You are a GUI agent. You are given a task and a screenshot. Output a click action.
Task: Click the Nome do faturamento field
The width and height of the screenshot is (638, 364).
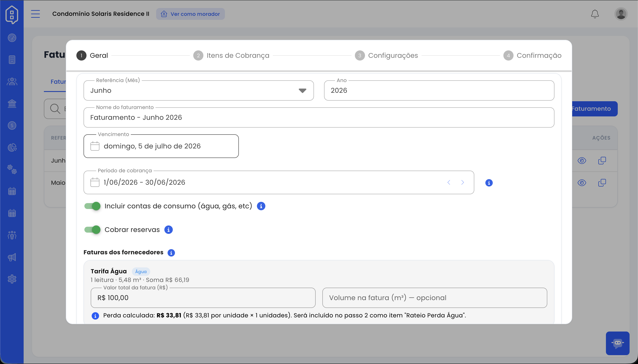coord(319,117)
